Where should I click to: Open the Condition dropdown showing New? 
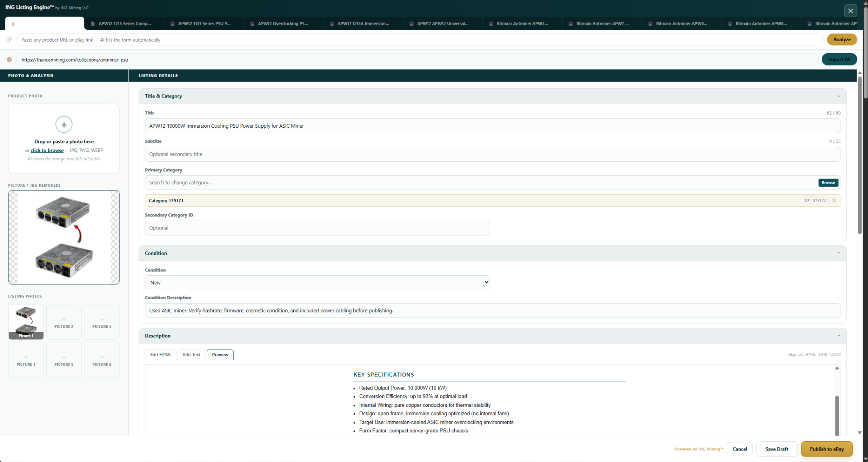[x=317, y=283]
